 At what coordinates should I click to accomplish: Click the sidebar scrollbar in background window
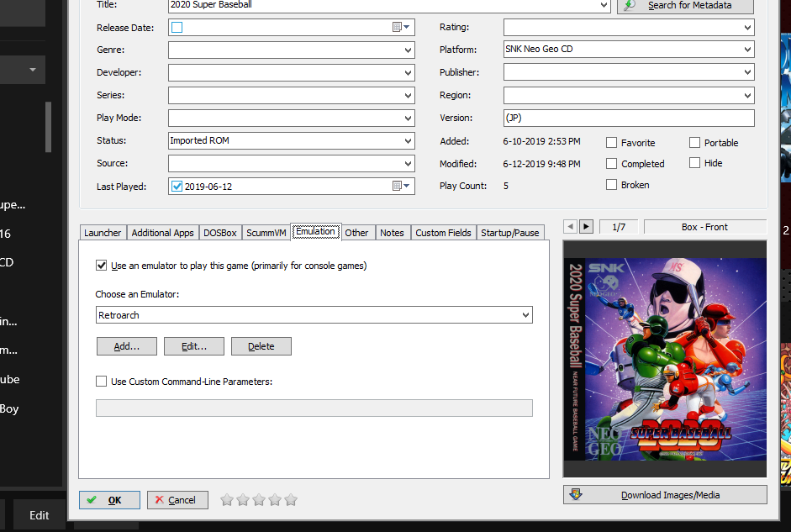coord(49,127)
